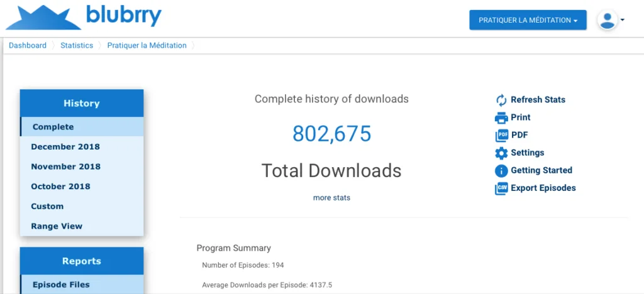Viewport: 644px width, 294px height.
Task: Click the Total Downloads heading
Action: (x=331, y=170)
